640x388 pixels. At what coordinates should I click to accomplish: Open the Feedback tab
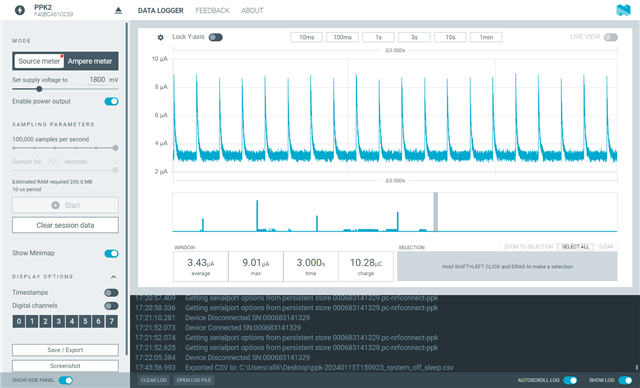coord(212,11)
